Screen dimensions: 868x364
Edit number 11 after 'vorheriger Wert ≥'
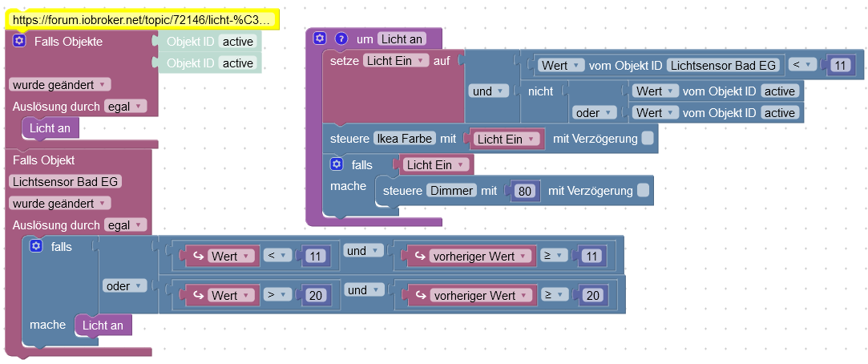tap(592, 257)
